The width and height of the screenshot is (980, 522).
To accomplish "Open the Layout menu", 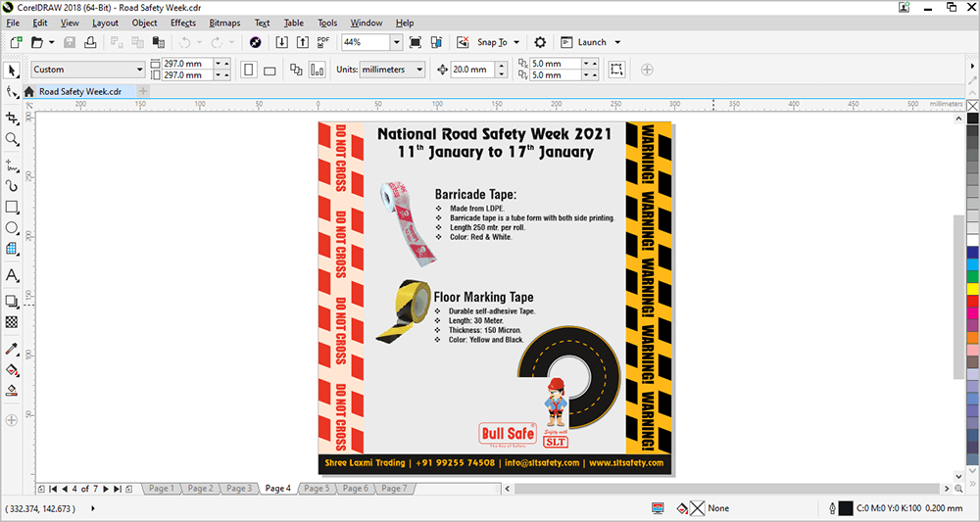I will pyautogui.click(x=105, y=24).
